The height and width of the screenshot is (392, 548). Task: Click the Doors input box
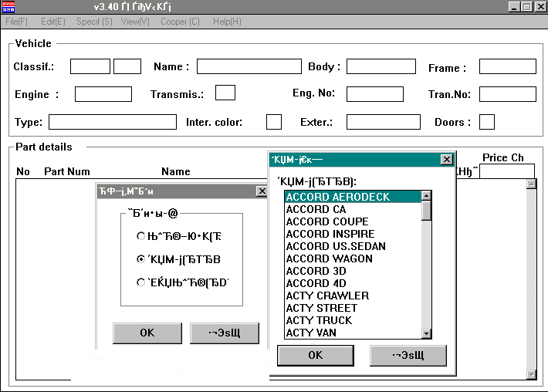[x=487, y=122]
